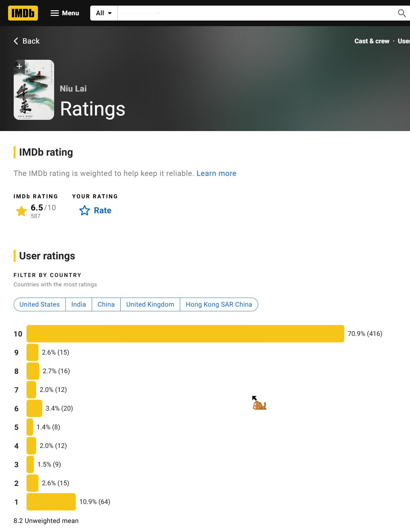Screen dimensions: 410x532
Task: Open the Niu Lai title link
Action: pyautogui.click(x=73, y=88)
